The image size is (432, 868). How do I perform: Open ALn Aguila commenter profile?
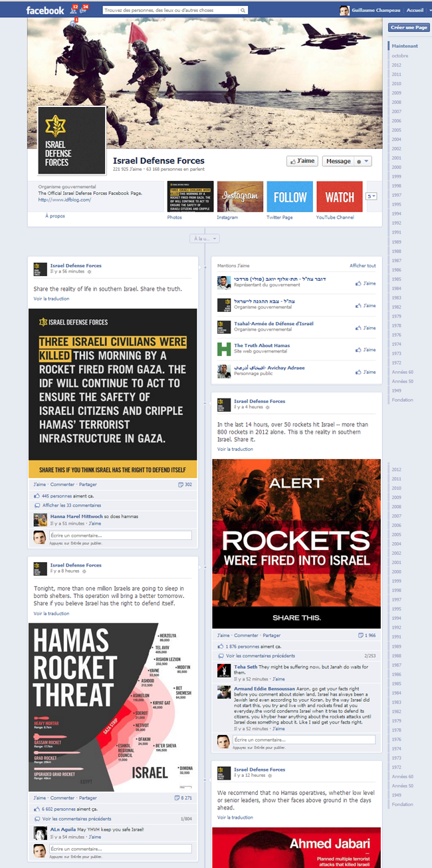pos(64,830)
